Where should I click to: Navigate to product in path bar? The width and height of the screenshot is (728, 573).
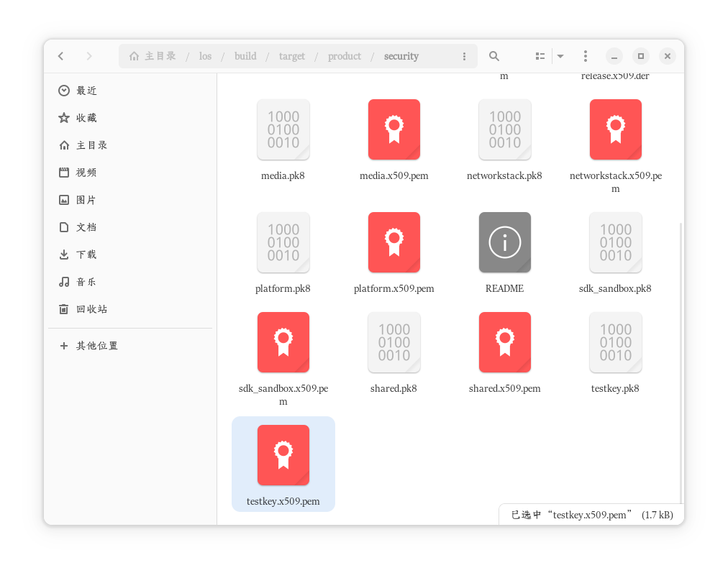(345, 56)
